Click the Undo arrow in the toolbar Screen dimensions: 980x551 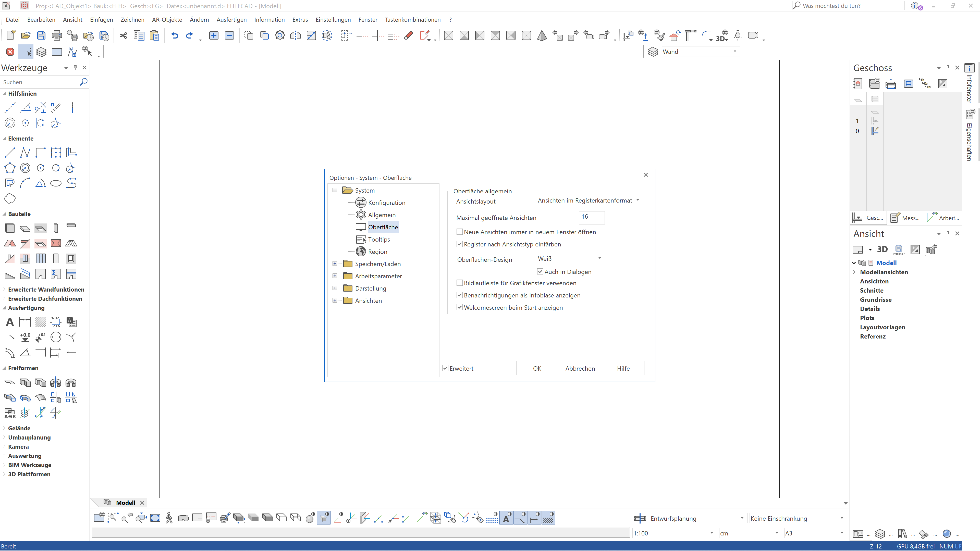coord(174,35)
